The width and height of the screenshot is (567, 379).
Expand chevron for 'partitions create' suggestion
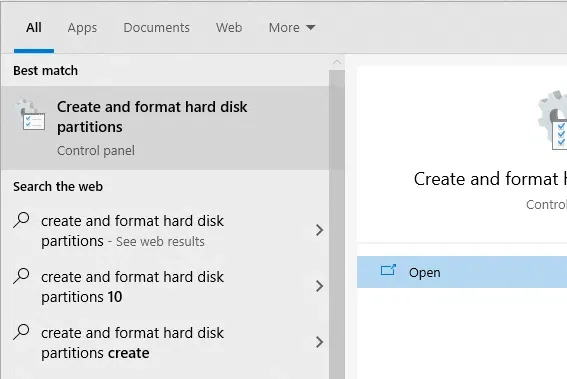(319, 342)
